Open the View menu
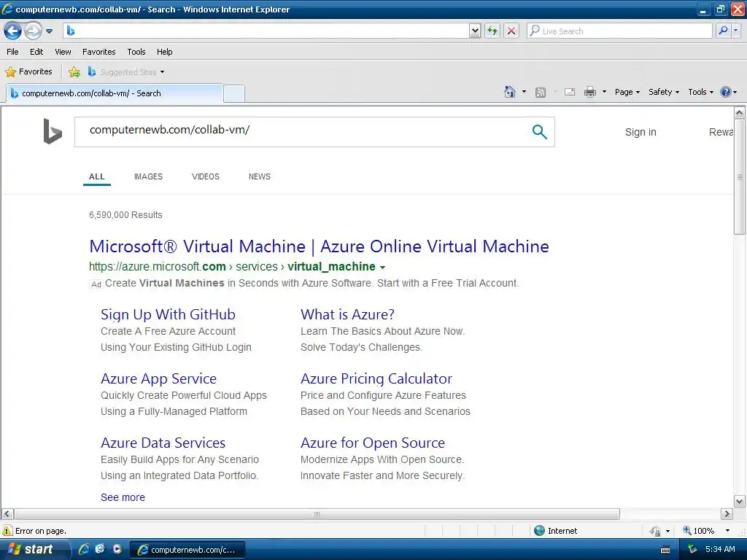Screen dimensions: 747x560 (x=63, y=52)
